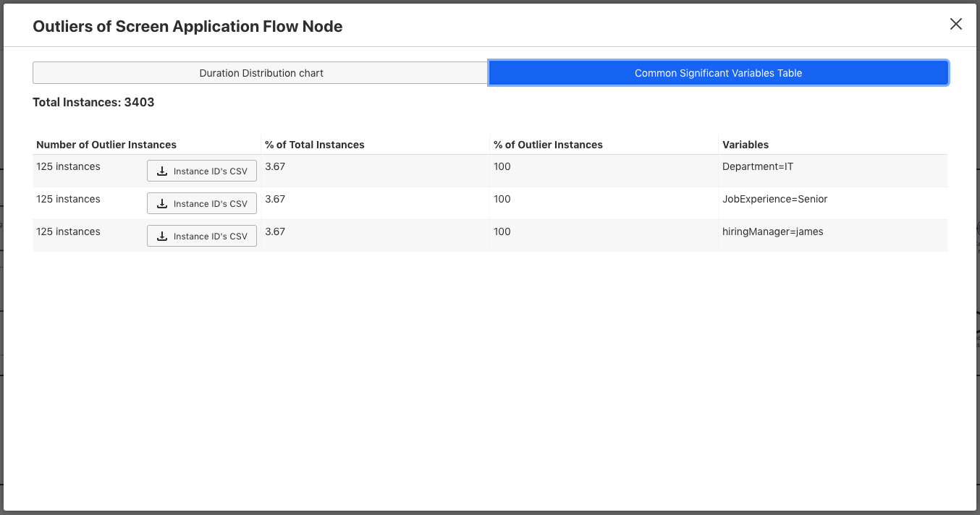Click the % of Outlier Instances header
The height and width of the screenshot is (515, 980).
(548, 145)
